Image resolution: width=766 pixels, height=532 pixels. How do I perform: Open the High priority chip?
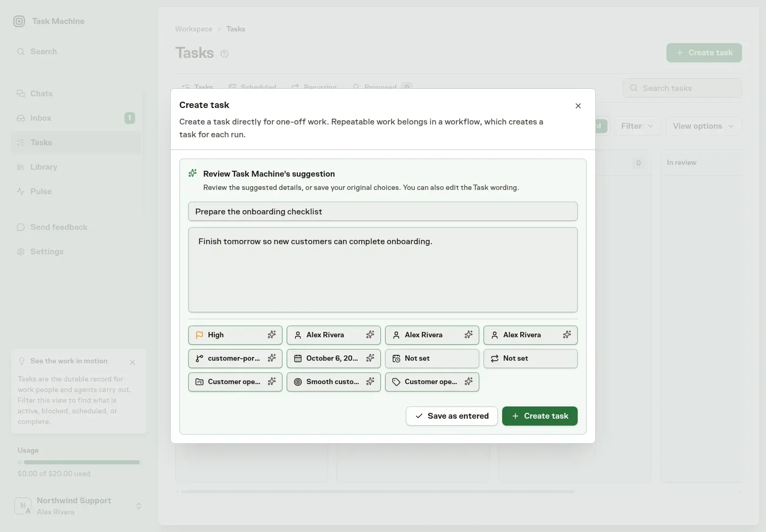tap(235, 335)
